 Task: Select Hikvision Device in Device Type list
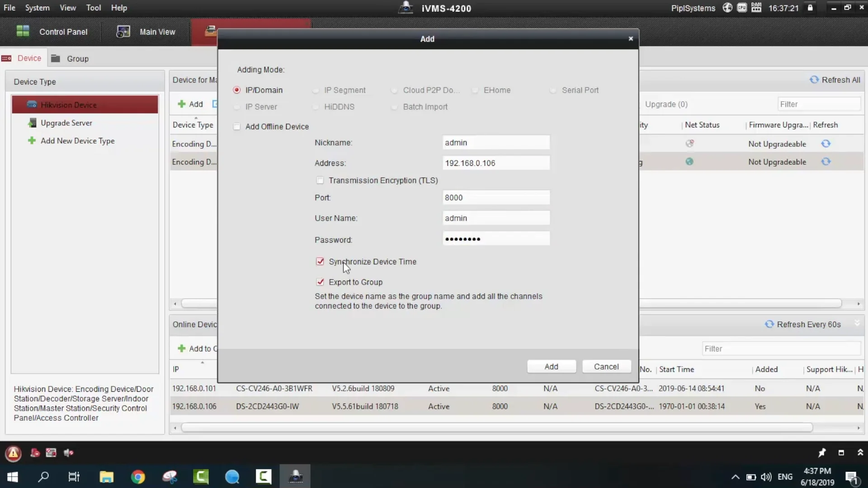pos(85,104)
